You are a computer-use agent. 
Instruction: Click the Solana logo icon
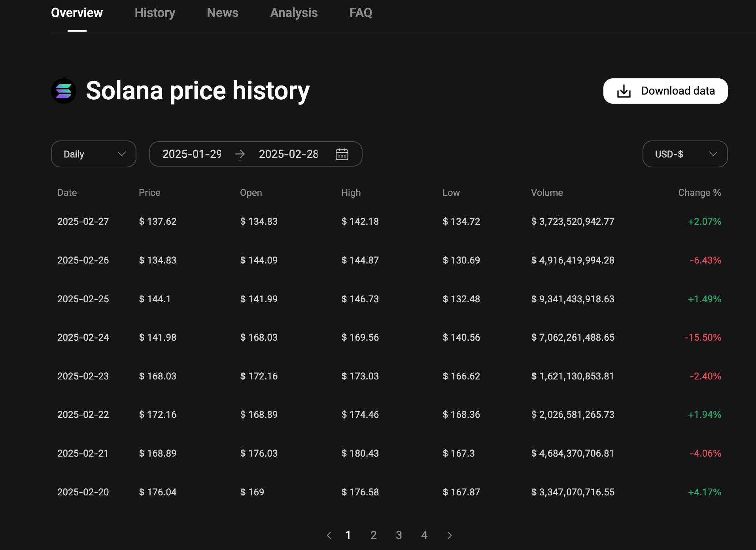coord(64,91)
